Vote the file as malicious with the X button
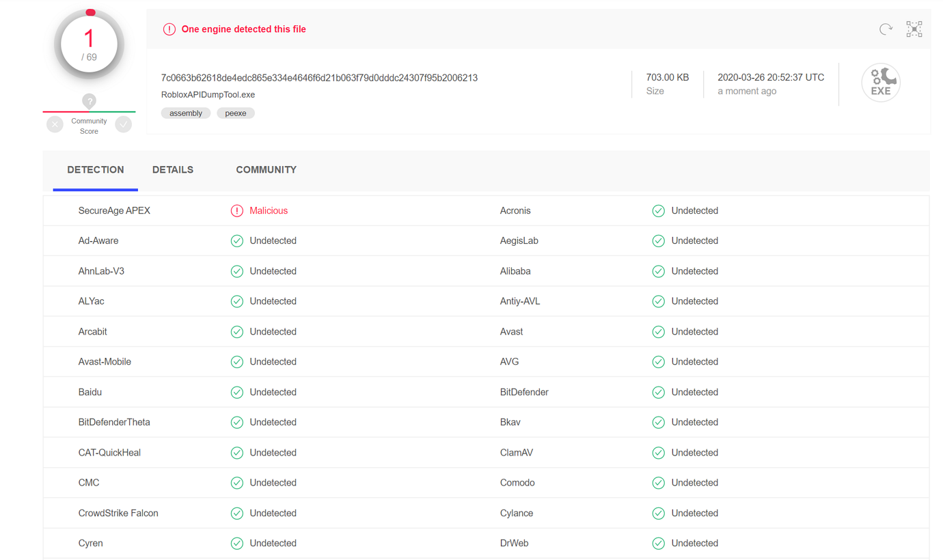Image resolution: width=943 pixels, height=560 pixels. (55, 124)
